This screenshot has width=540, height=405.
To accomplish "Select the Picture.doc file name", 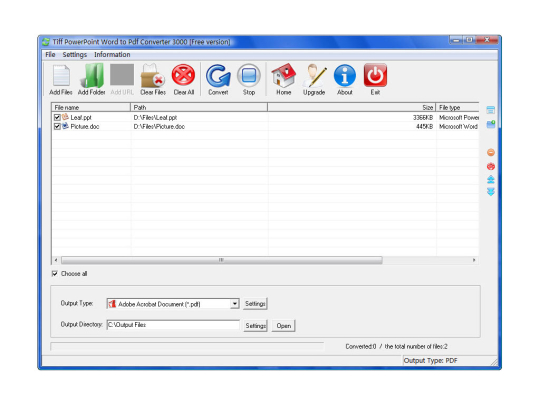I will pos(85,126).
